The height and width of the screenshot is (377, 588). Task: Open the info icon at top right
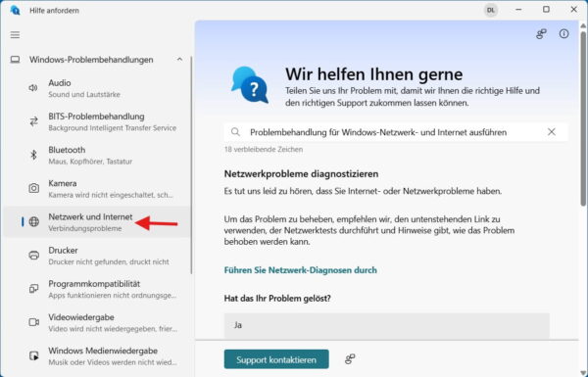point(563,34)
